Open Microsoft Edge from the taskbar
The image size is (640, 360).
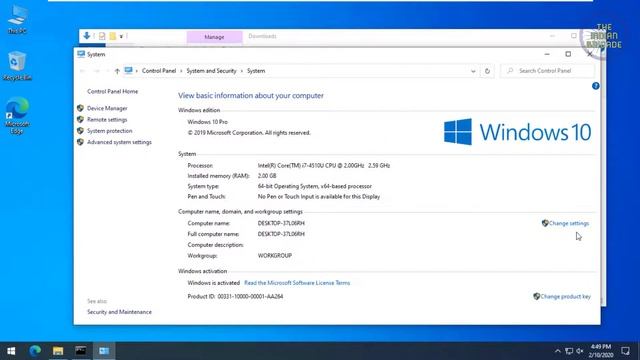35,351
